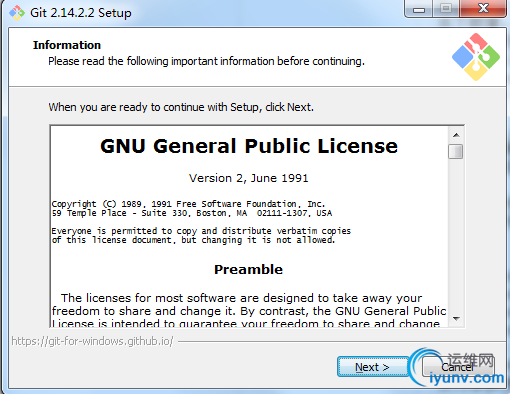Click the 'Git 2.14.2.2 Setup' window title

(81, 13)
